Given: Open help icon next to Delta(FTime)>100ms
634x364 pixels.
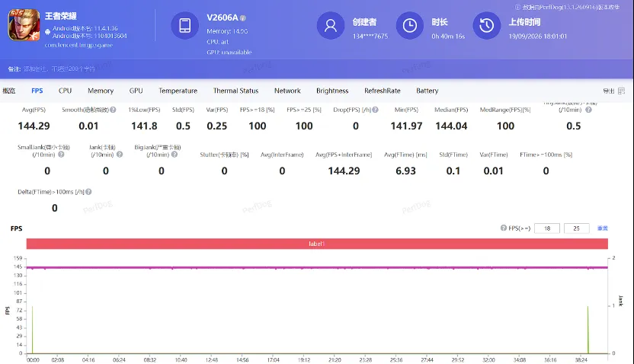Looking at the screenshot, I should click(x=88, y=192).
